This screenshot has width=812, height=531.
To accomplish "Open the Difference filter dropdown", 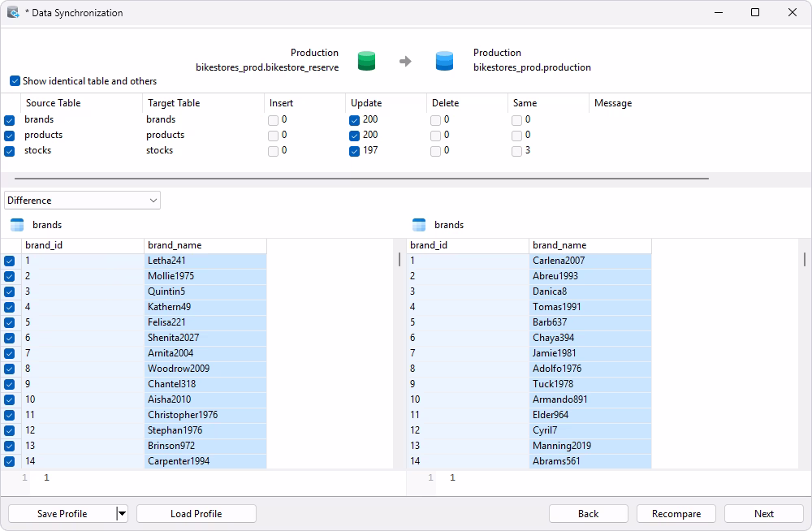I will point(82,201).
